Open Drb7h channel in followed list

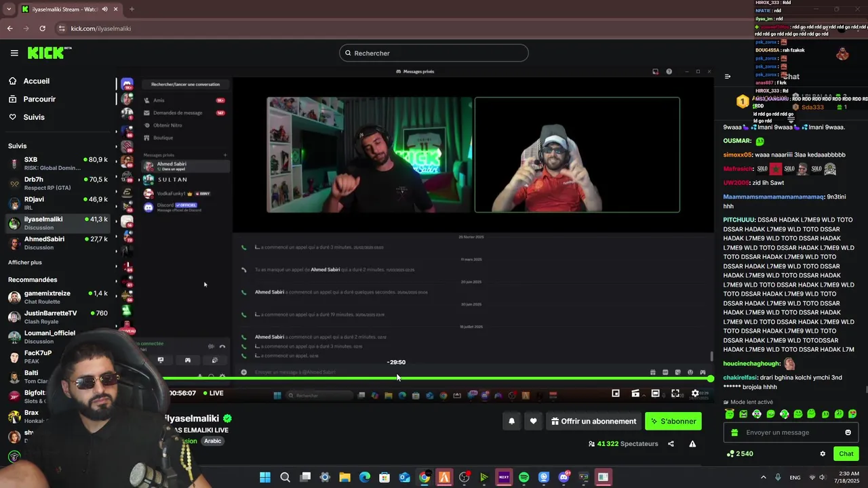[x=58, y=183]
